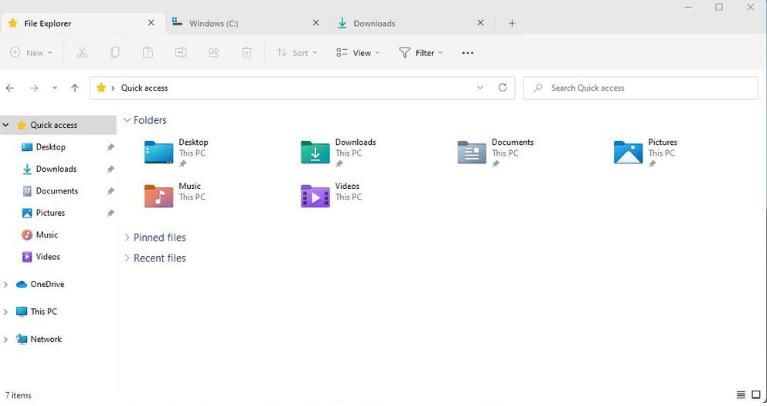Screen dimensions: 767x406
Task: Click the Search Quick access field
Action: (x=640, y=88)
